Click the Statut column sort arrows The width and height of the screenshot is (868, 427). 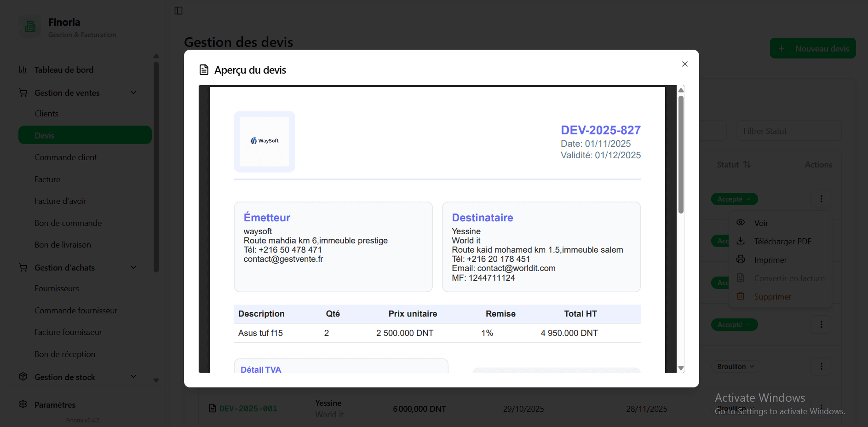point(747,164)
